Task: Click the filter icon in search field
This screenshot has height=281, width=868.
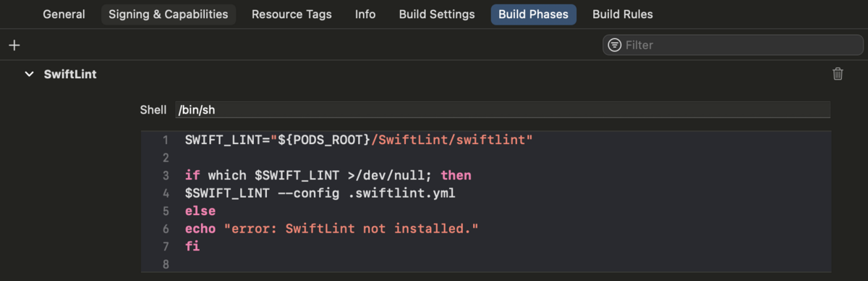Action: (614, 45)
